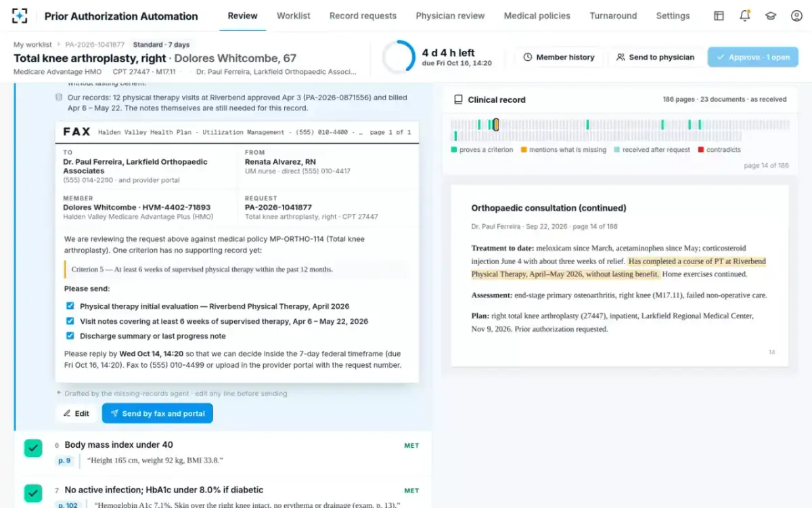Click Edit under the fax draft
812x508 pixels.
(x=76, y=413)
